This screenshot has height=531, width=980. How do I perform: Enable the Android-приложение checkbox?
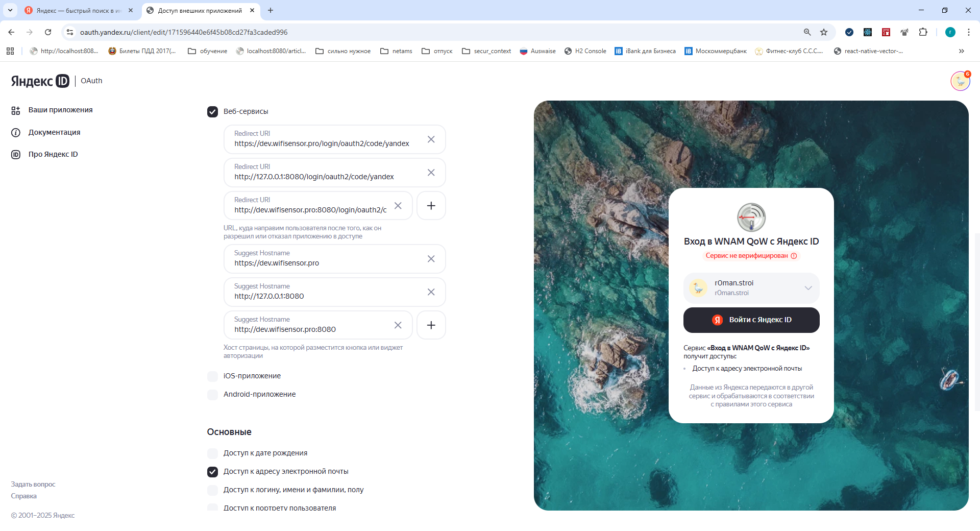[x=212, y=395]
